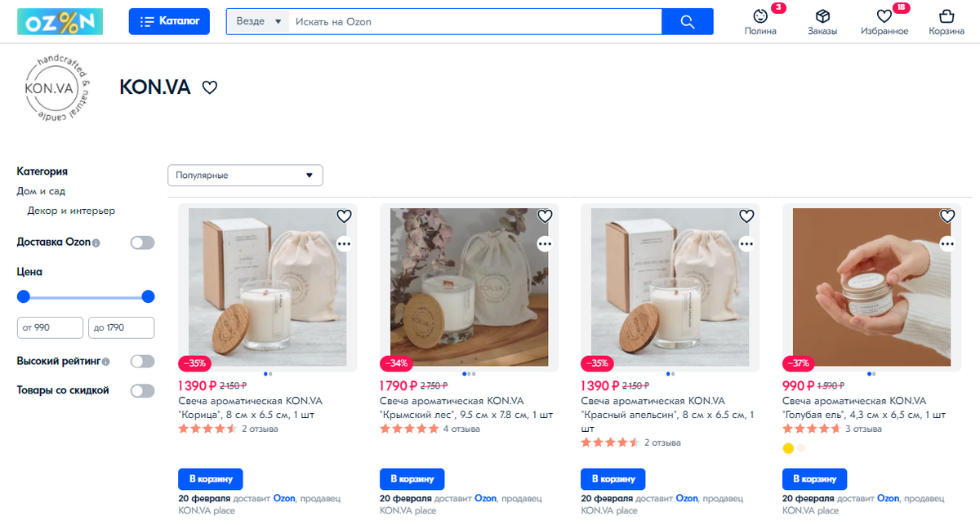Click the KON.VA round brand logo

pyautogui.click(x=58, y=87)
